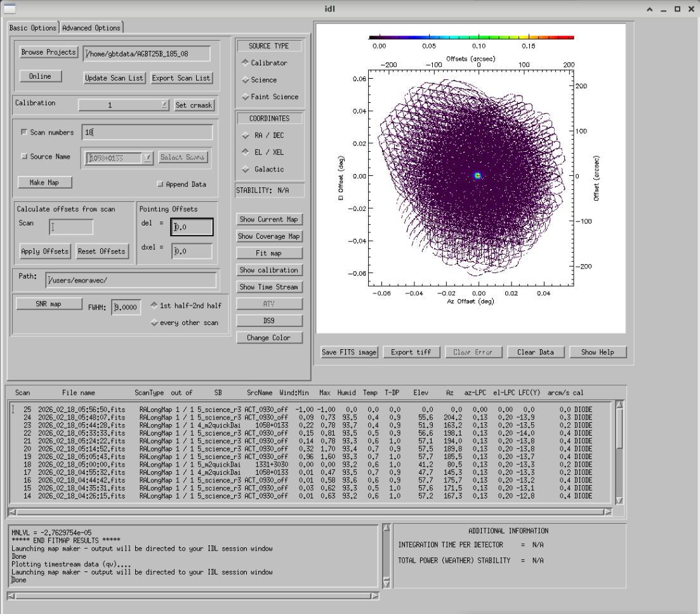700x614 pixels.
Task: Click Clear Data
Action: (536, 352)
